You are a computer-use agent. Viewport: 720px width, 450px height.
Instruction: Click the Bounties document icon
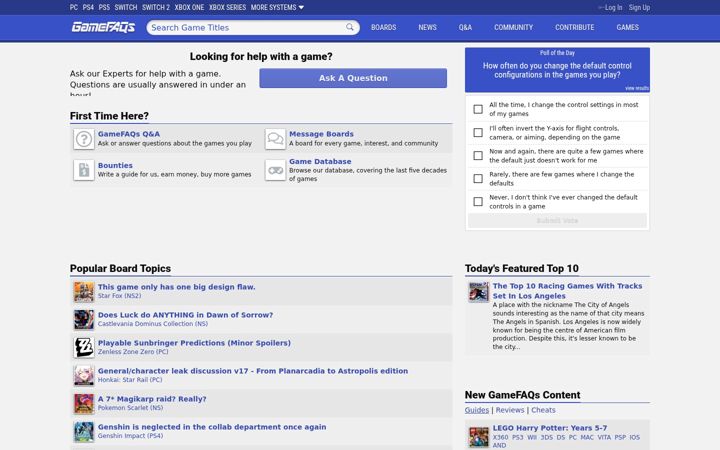[x=84, y=170]
